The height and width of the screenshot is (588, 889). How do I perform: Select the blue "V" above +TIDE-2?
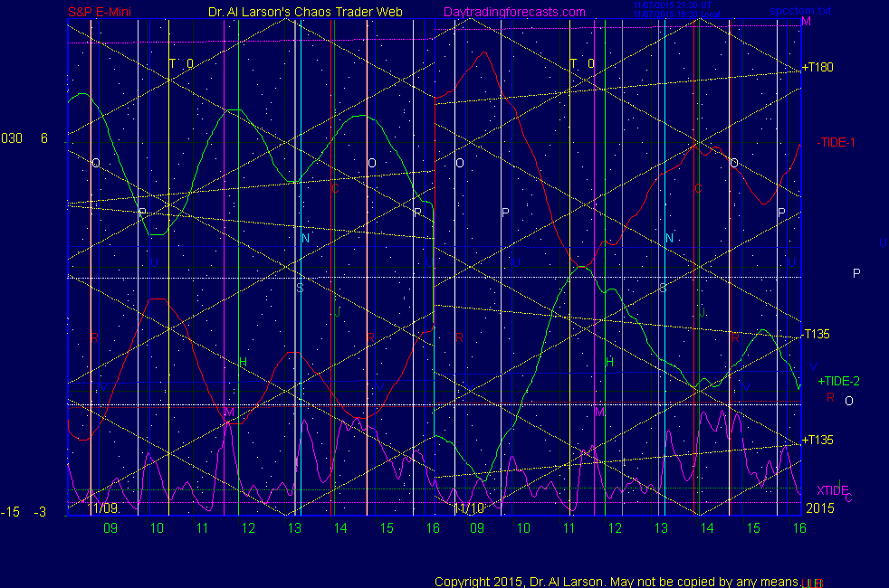(x=813, y=366)
